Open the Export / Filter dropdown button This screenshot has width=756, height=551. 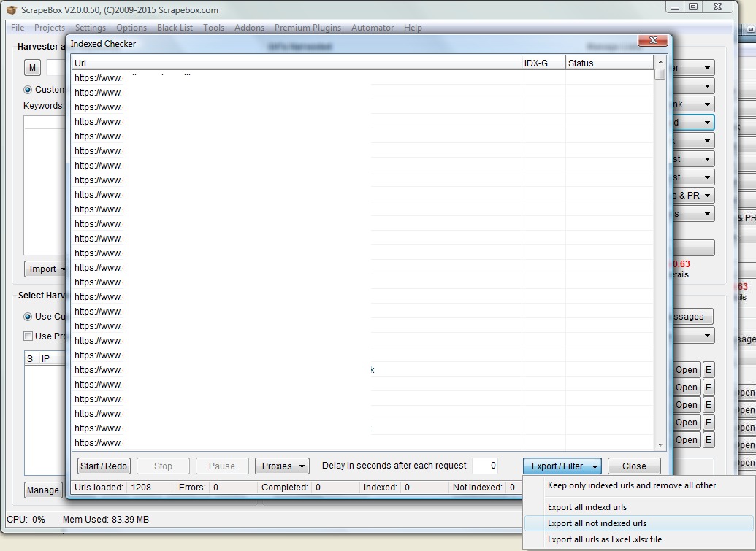coord(562,466)
